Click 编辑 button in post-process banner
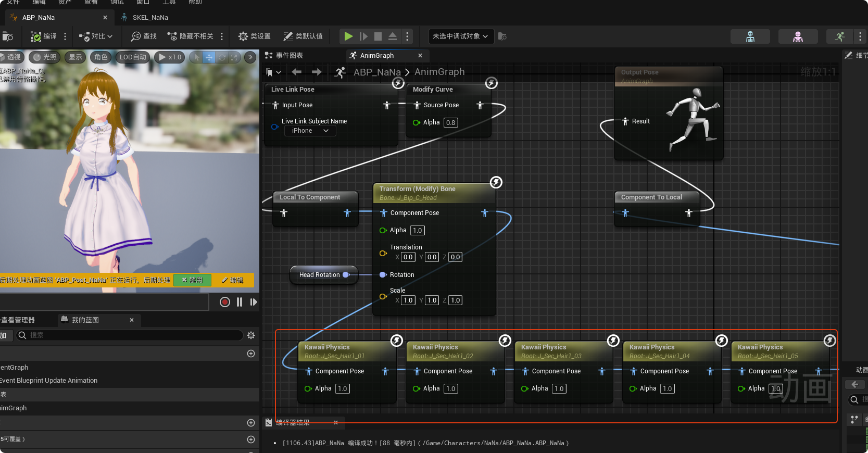The height and width of the screenshot is (453, 868). [x=233, y=280]
